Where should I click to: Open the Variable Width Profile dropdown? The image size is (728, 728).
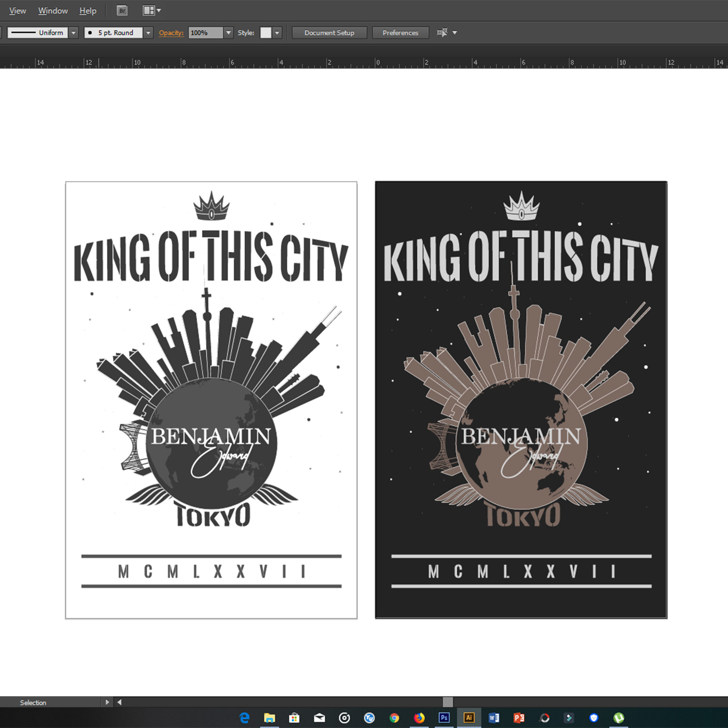tap(73, 33)
